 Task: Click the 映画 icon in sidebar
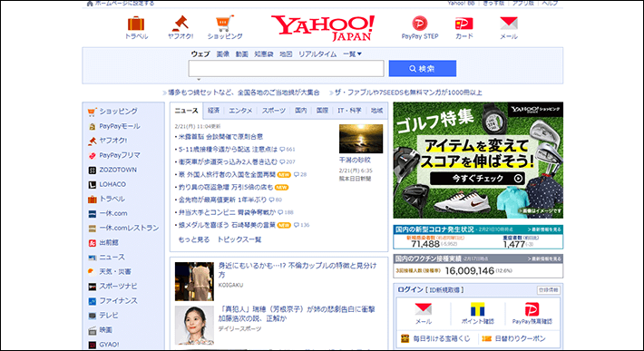[x=92, y=330]
